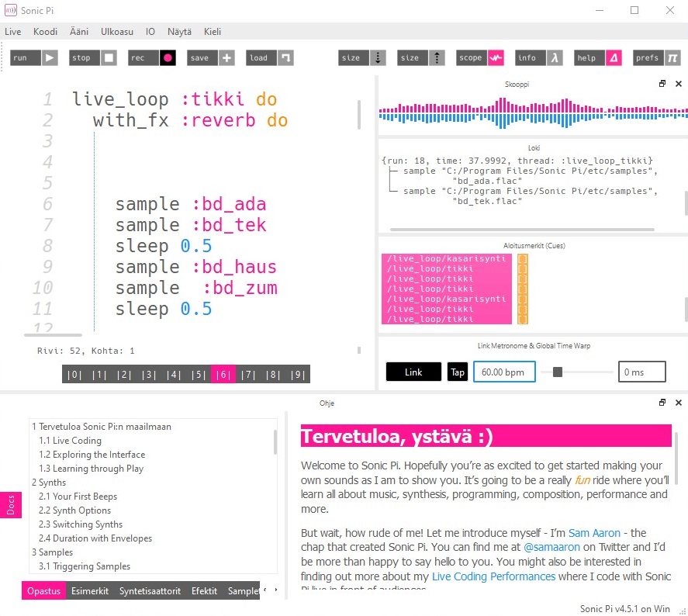Open '1.1 Live Coding' tutorial entry

click(x=71, y=441)
